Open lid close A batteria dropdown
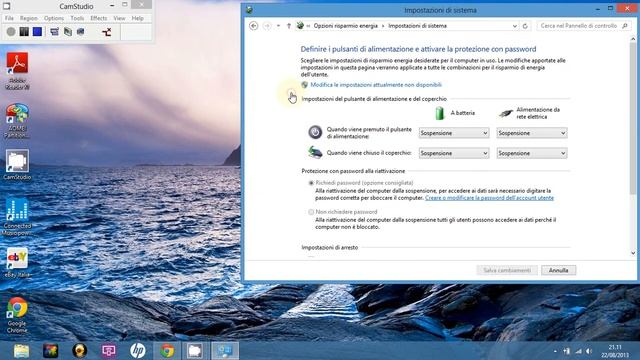This screenshot has width=640, height=360. (x=454, y=153)
